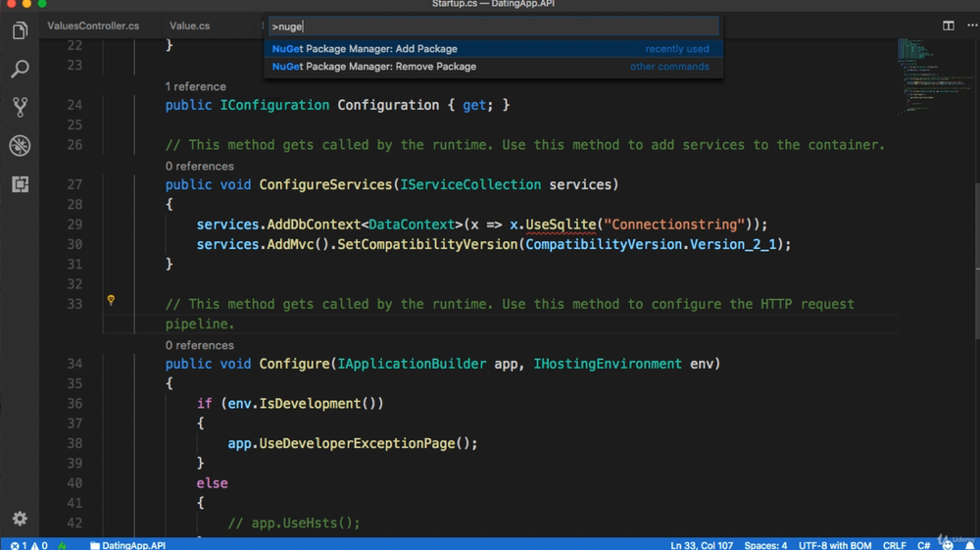This screenshot has width=980, height=550.
Task: Click the CRLF end-of-line selector
Action: pos(895,545)
